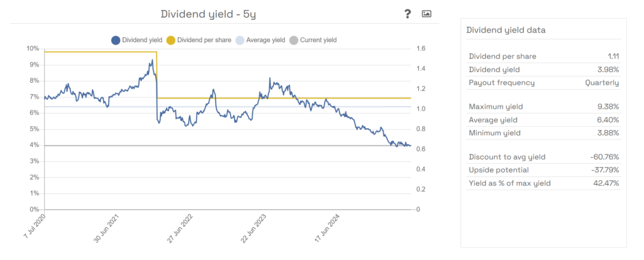Hide the Dividend yield series label
644x260 pixels.
pos(142,40)
